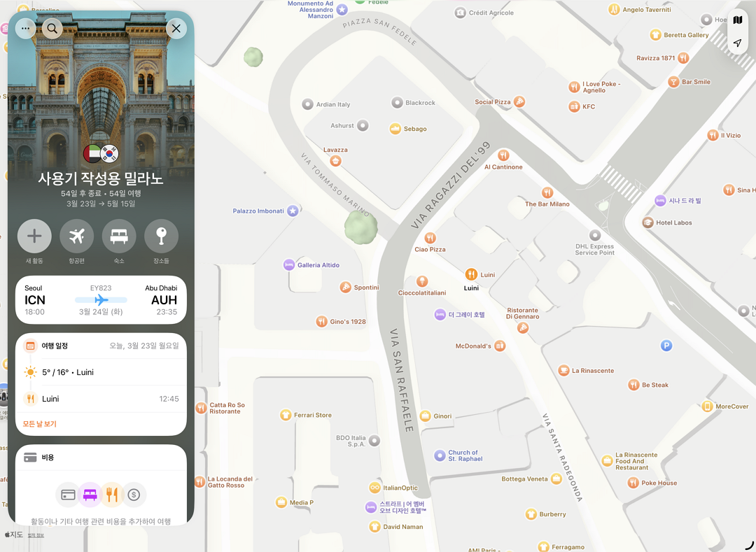Click the Il Vizio restaurant marker
The image size is (756, 552).
(713, 135)
